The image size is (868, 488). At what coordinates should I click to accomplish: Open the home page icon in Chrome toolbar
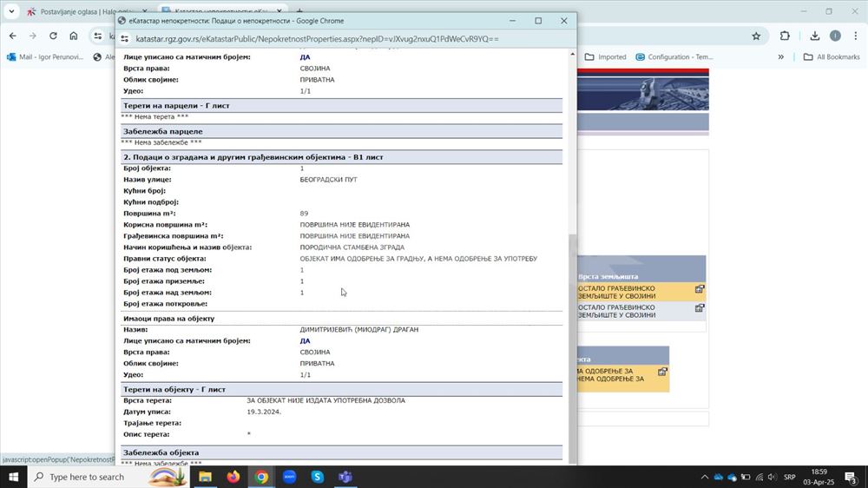(x=74, y=36)
